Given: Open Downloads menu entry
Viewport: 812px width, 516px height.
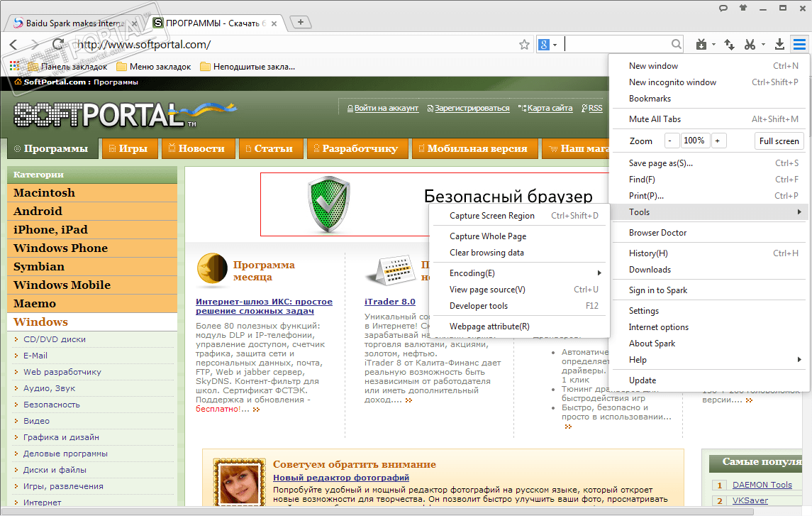Looking at the screenshot, I should click(x=709, y=270).
